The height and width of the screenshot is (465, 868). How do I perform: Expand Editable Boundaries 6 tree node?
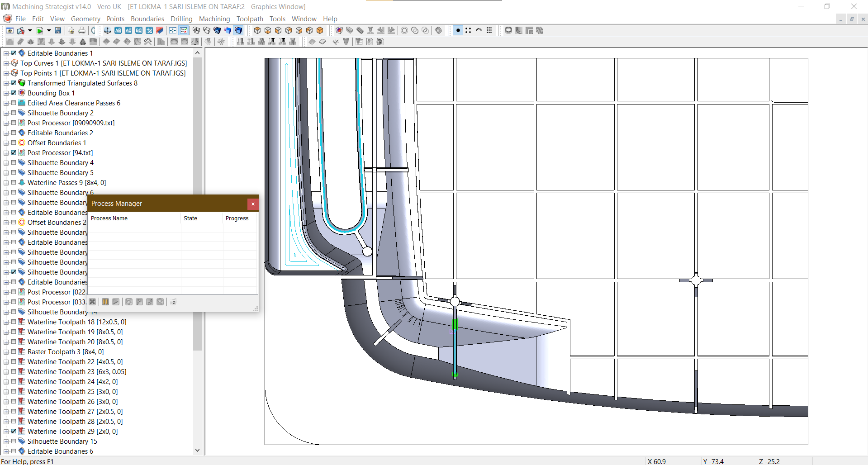pos(6,451)
